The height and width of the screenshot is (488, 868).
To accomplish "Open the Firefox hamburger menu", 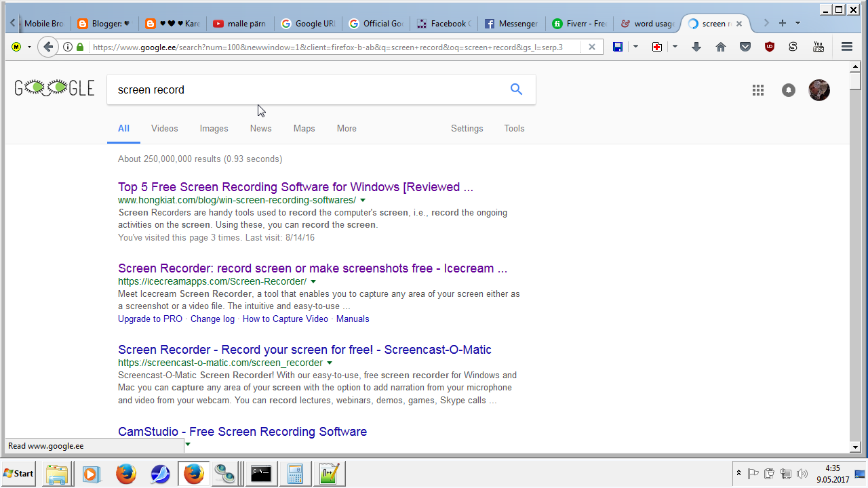I will [x=846, y=47].
